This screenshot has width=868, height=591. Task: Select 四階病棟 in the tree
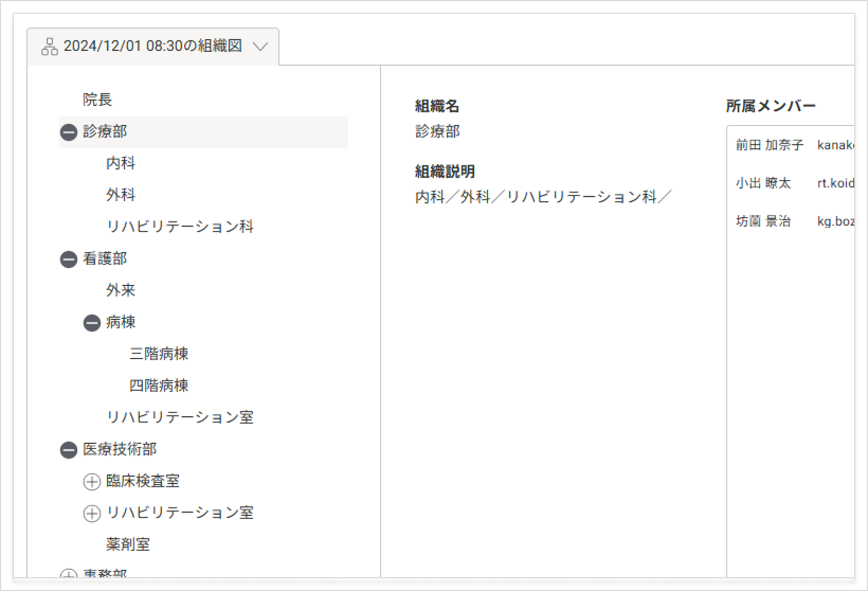click(x=159, y=386)
